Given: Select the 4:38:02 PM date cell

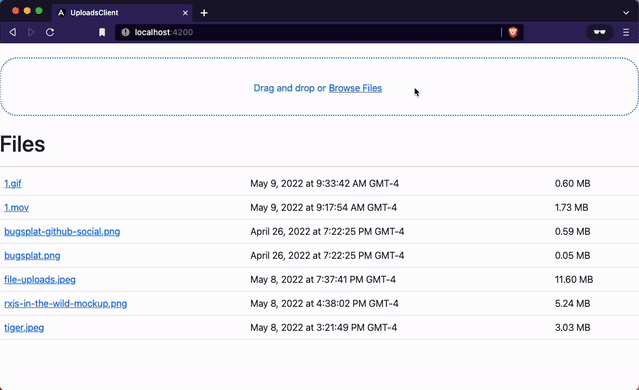Looking at the screenshot, I should 324,304.
